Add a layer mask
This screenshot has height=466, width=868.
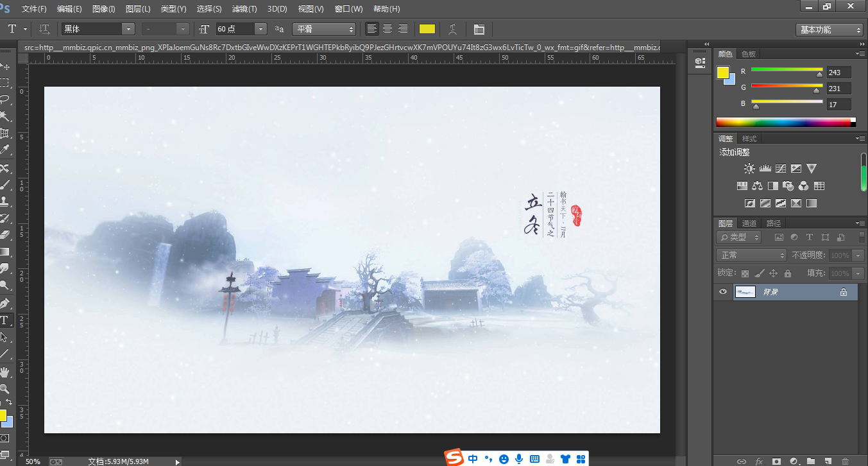[776, 461]
